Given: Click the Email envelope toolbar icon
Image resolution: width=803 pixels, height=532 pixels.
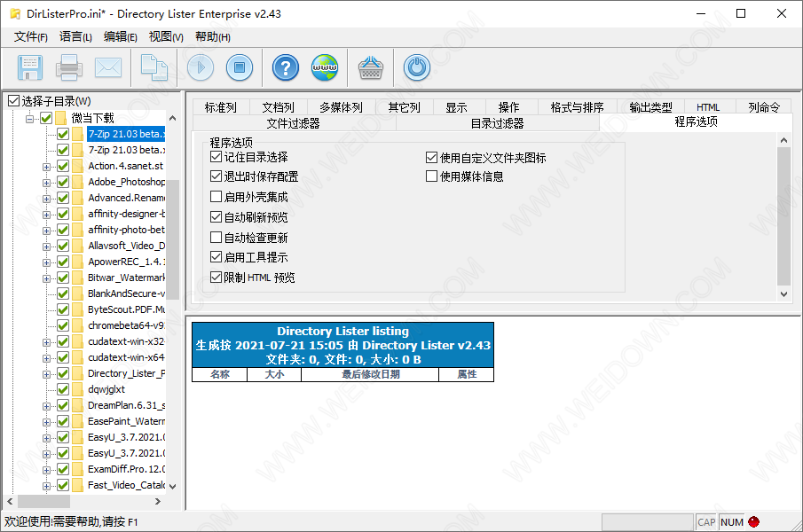Looking at the screenshot, I should [108, 67].
